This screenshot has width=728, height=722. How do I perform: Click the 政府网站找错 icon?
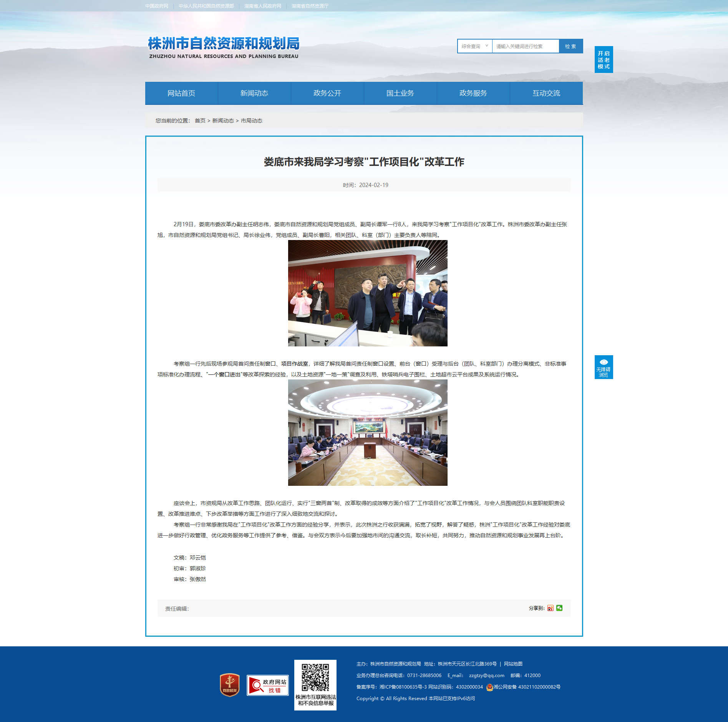pos(268,685)
